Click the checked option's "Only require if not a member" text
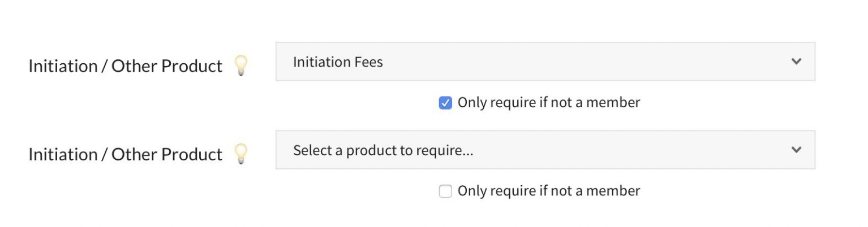 tap(548, 103)
